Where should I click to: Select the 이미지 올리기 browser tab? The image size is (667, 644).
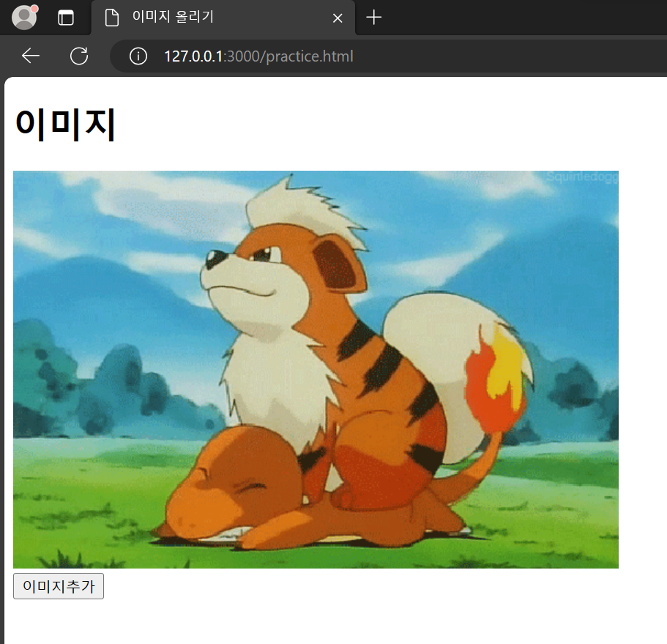pyautogui.click(x=223, y=18)
